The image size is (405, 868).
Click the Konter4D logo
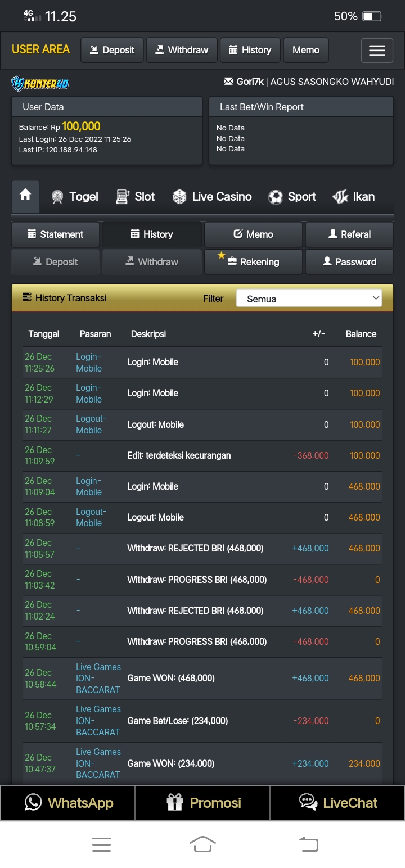[x=40, y=84]
